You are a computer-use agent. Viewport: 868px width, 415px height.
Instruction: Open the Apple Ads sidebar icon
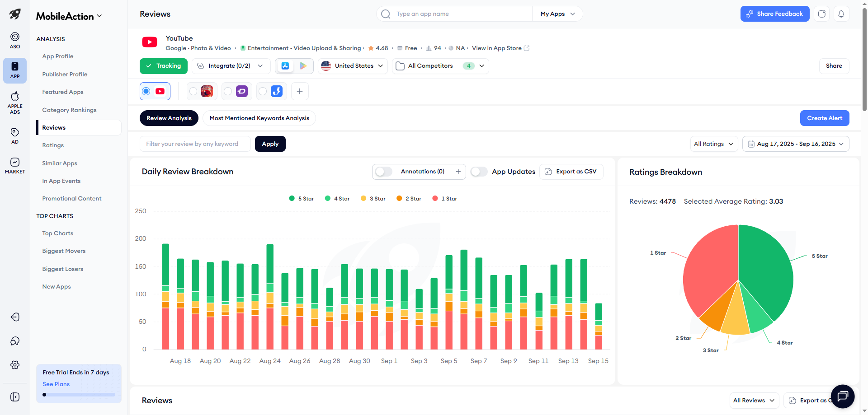[x=15, y=103]
